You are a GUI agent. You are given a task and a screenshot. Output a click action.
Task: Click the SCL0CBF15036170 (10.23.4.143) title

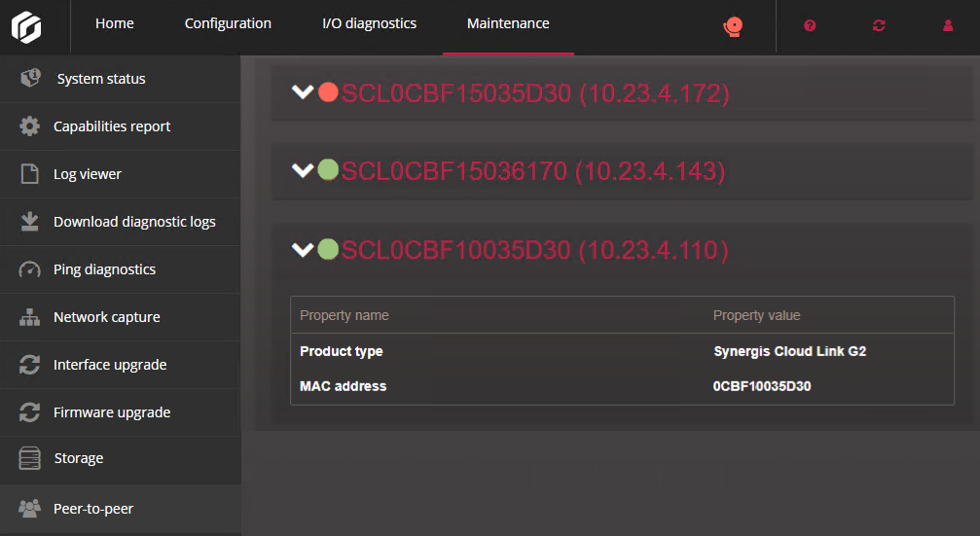[x=533, y=171]
